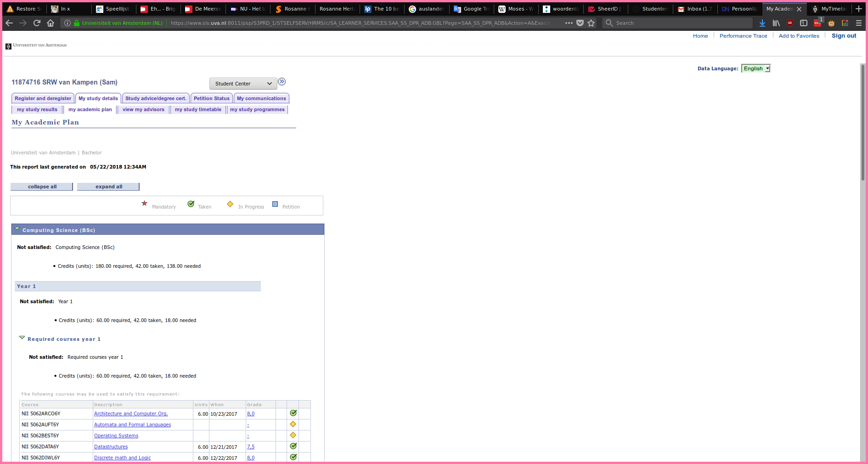Click the Pocket save icon

point(580,23)
